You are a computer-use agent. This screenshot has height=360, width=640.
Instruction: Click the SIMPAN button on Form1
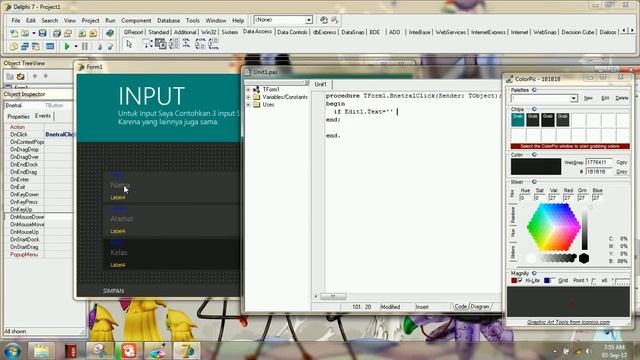click(x=113, y=291)
